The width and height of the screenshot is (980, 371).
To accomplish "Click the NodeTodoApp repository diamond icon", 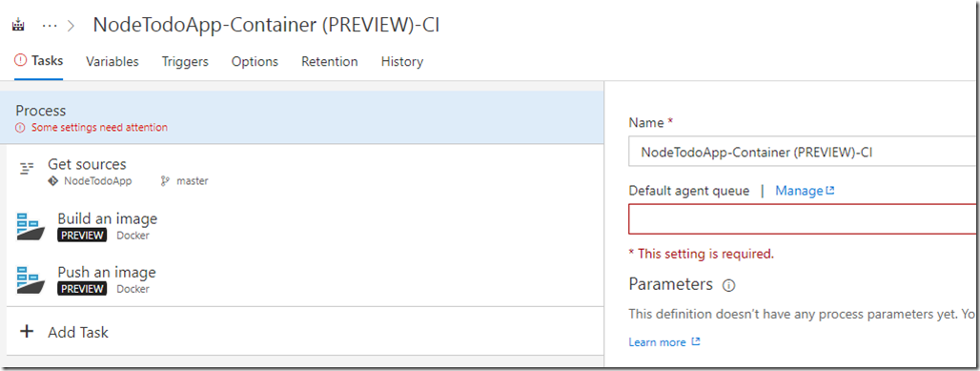I will point(53,181).
